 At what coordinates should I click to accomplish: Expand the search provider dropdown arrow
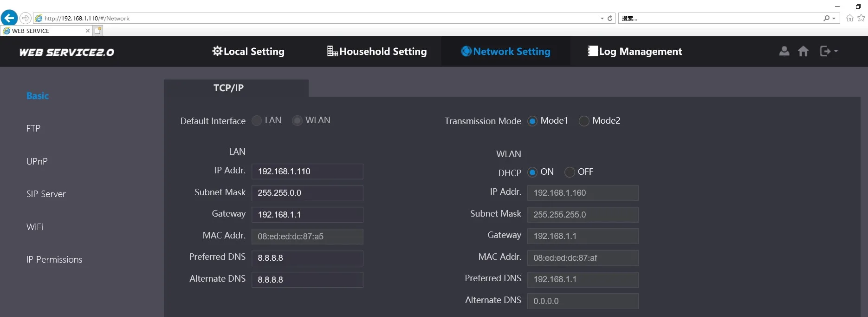[x=834, y=19]
